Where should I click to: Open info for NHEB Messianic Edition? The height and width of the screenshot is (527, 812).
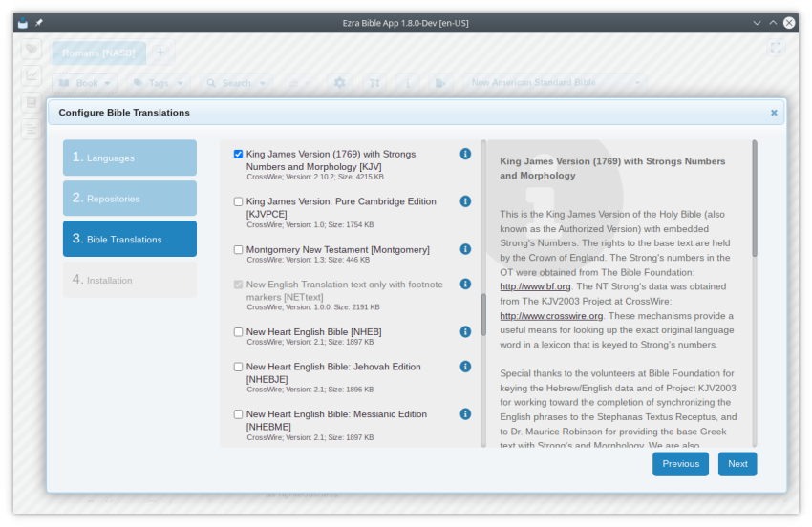point(465,413)
